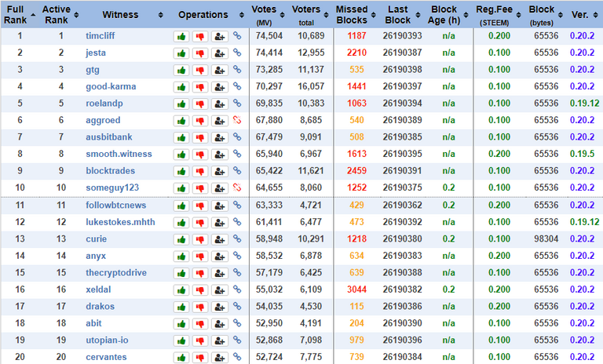Sort by Missed Blocks column

click(356, 15)
